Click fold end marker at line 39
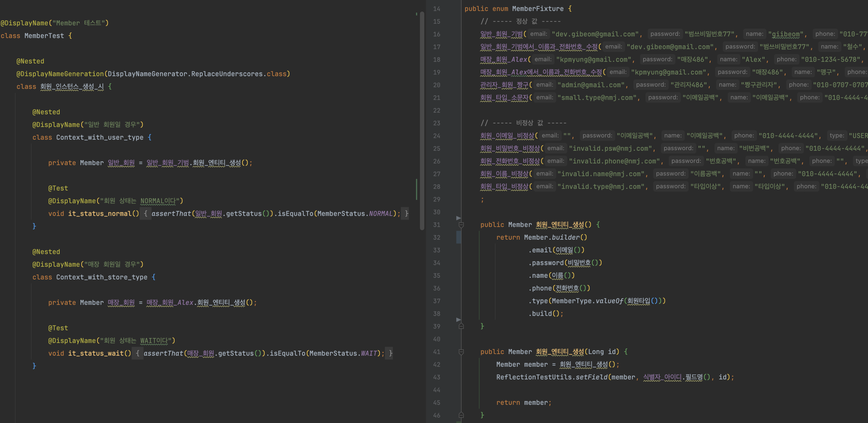The height and width of the screenshot is (423, 868). pyautogui.click(x=461, y=326)
